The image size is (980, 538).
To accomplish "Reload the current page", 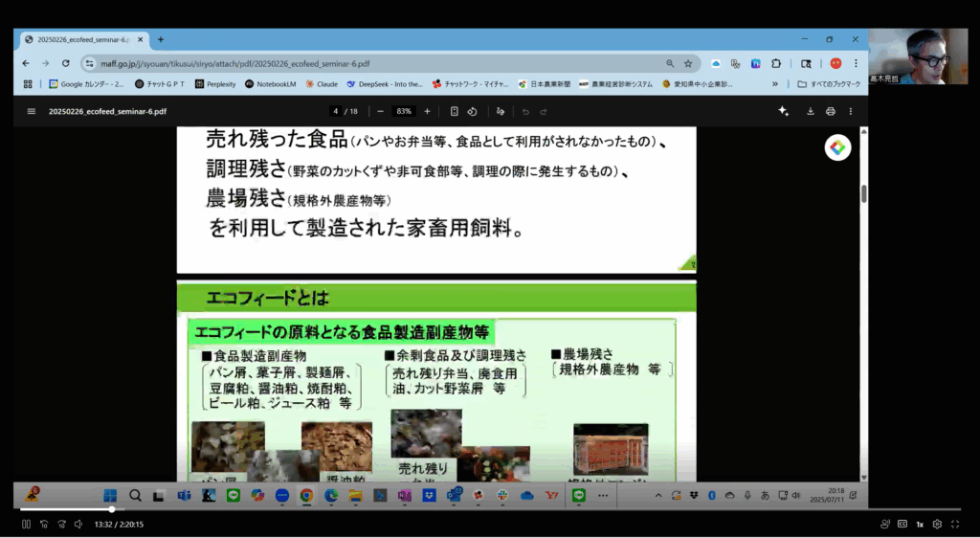I will (66, 64).
